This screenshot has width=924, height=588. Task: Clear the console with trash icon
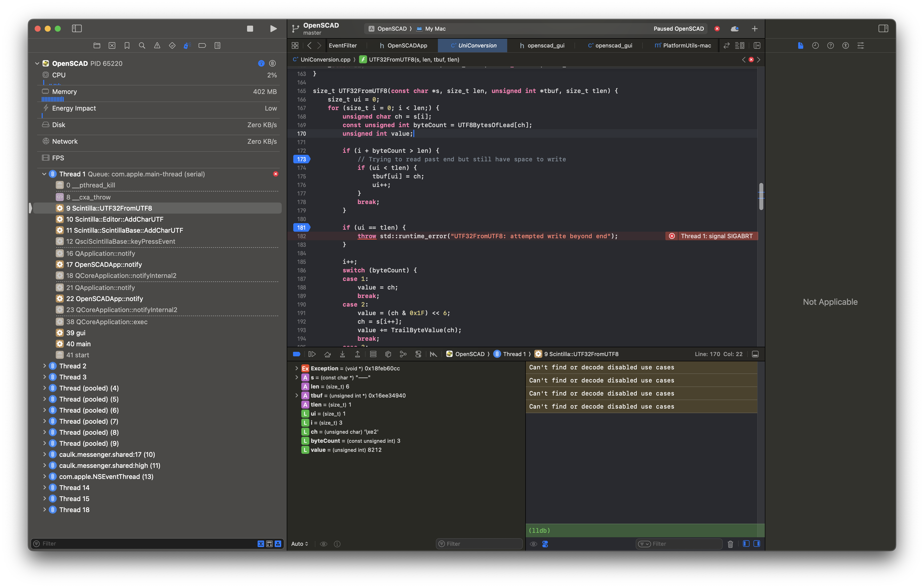pyautogui.click(x=730, y=544)
